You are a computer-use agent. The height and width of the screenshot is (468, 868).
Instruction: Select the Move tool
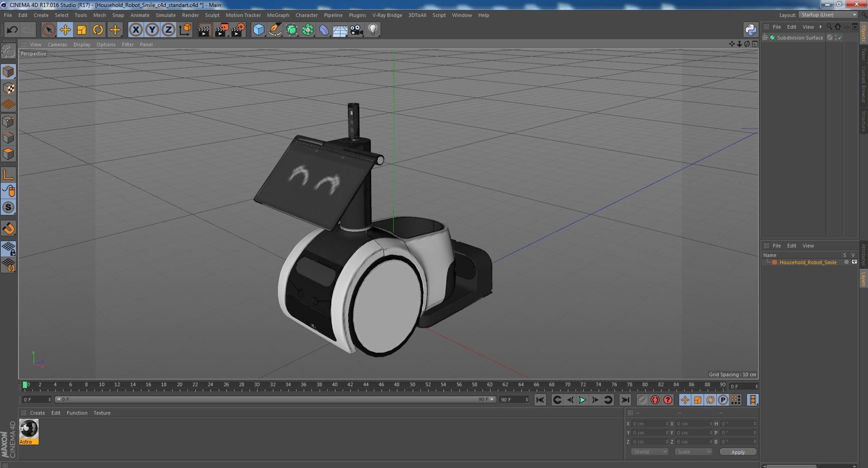(x=65, y=30)
